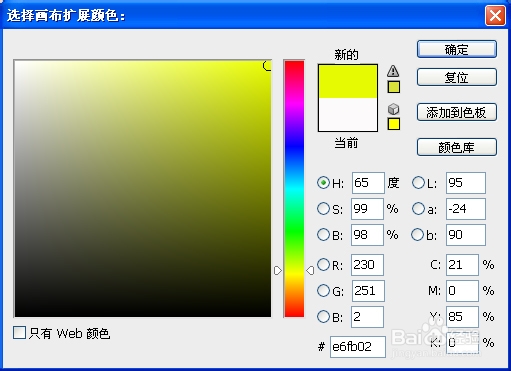
Task: Click the R field showing 230
Action: coord(367,265)
